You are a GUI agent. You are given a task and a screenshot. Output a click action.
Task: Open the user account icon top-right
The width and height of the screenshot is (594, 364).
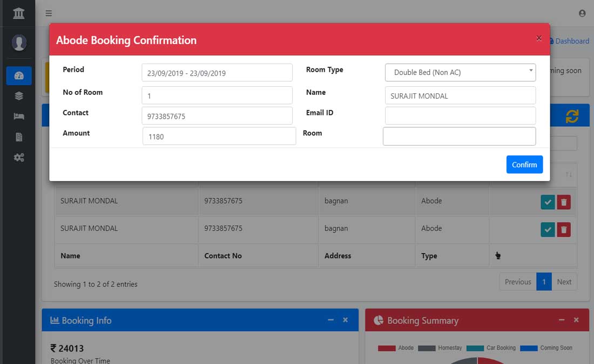tap(582, 13)
